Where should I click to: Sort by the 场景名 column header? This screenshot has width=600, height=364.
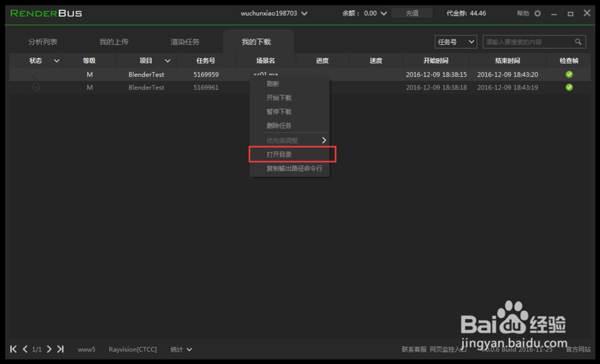266,61
